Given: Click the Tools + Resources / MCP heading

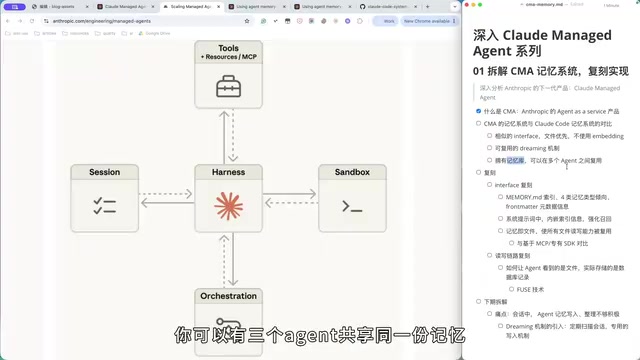Looking at the screenshot, I should 229,52.
